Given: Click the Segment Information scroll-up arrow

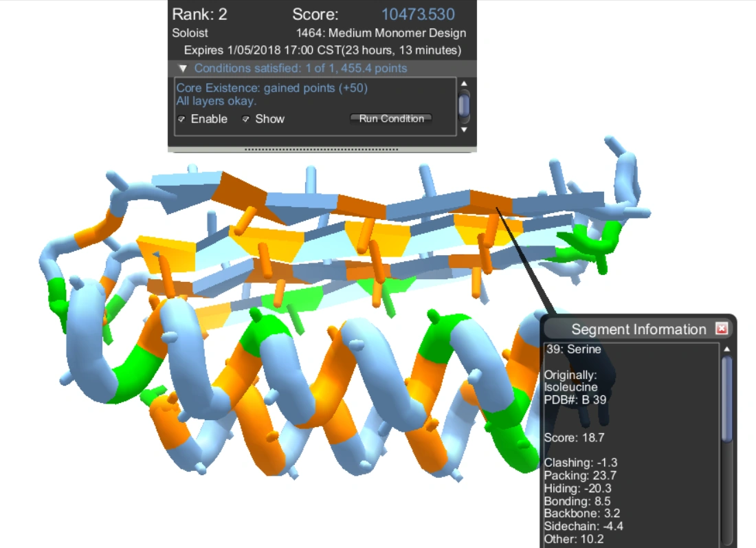Looking at the screenshot, I should click(727, 349).
